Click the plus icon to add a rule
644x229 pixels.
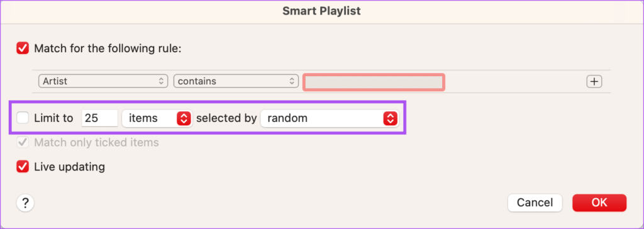pyautogui.click(x=594, y=82)
